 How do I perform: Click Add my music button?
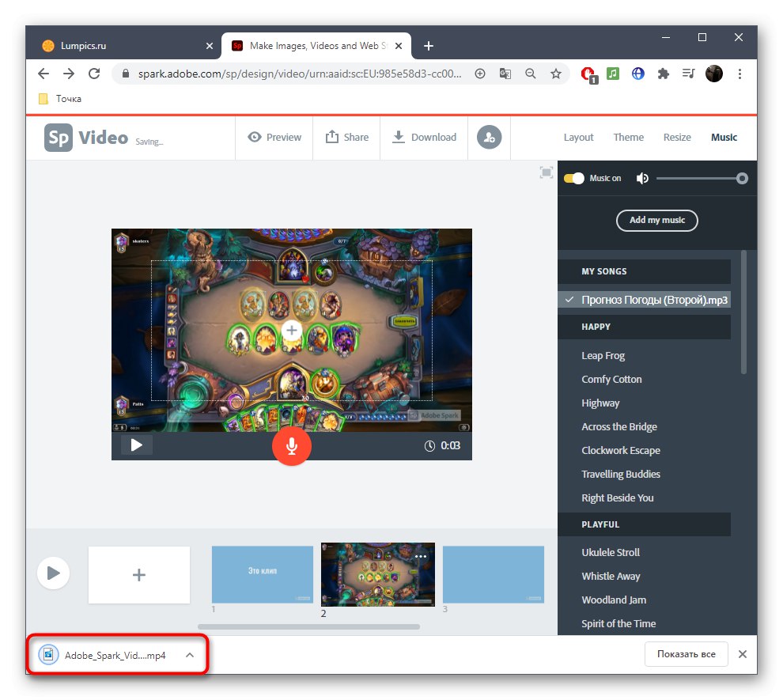click(x=656, y=220)
